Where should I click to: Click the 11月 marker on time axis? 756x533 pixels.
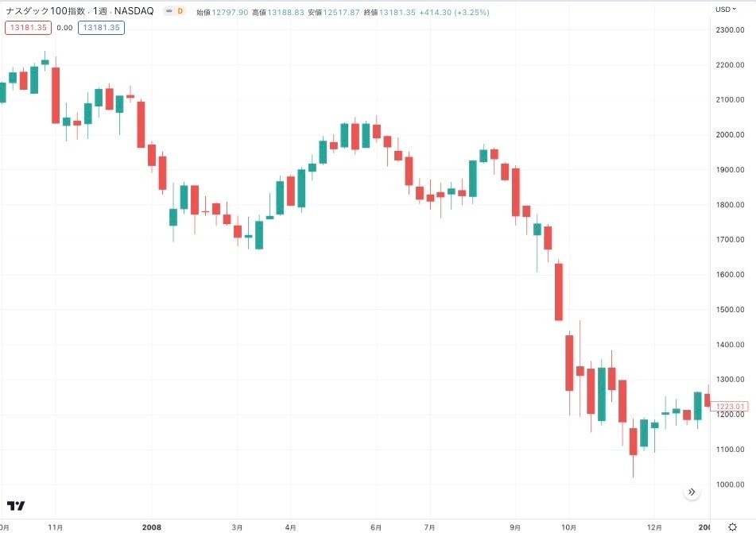tap(55, 526)
